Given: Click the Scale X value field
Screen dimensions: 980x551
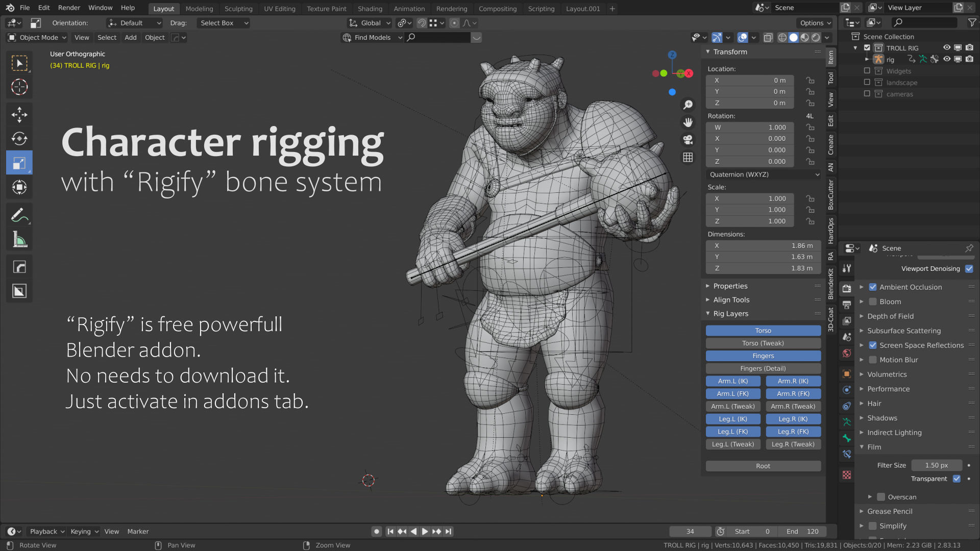Looking at the screenshot, I should pyautogui.click(x=750, y=198).
